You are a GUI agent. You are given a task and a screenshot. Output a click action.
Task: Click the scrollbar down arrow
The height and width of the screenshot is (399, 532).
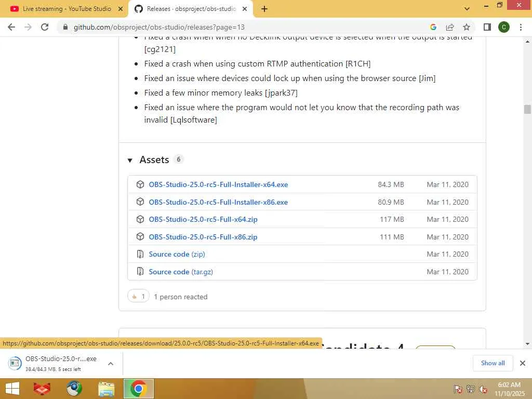(x=527, y=344)
